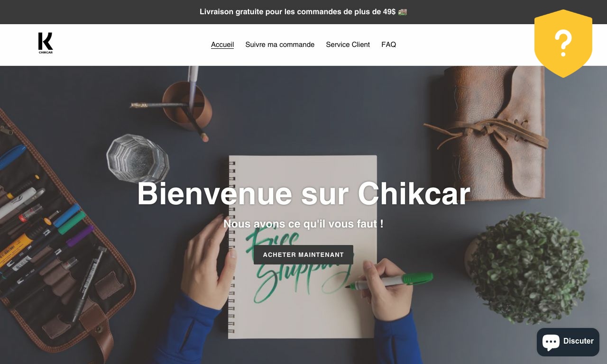Click the speech bubble chat icon

pyautogui.click(x=551, y=342)
